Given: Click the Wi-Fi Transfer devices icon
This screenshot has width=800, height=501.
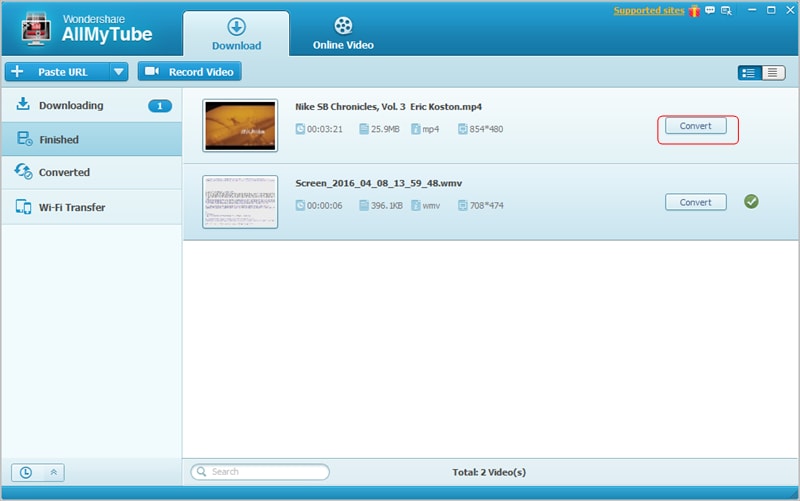Looking at the screenshot, I should [x=23, y=207].
